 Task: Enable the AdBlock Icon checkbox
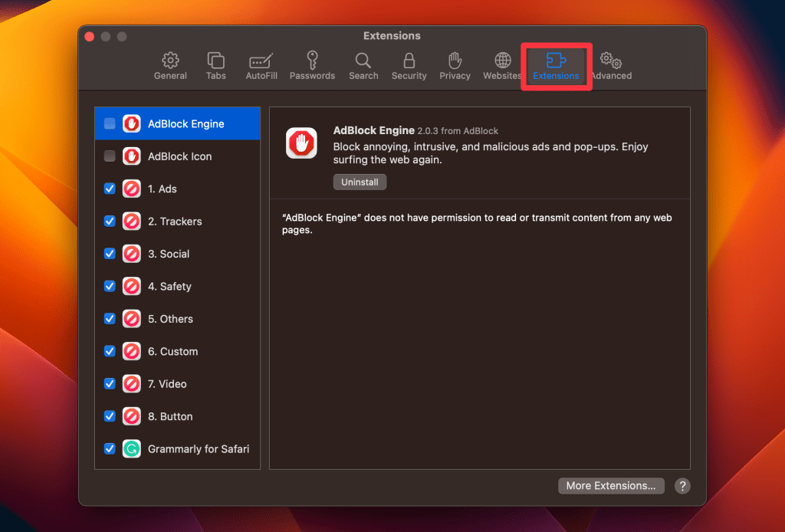pyautogui.click(x=110, y=156)
